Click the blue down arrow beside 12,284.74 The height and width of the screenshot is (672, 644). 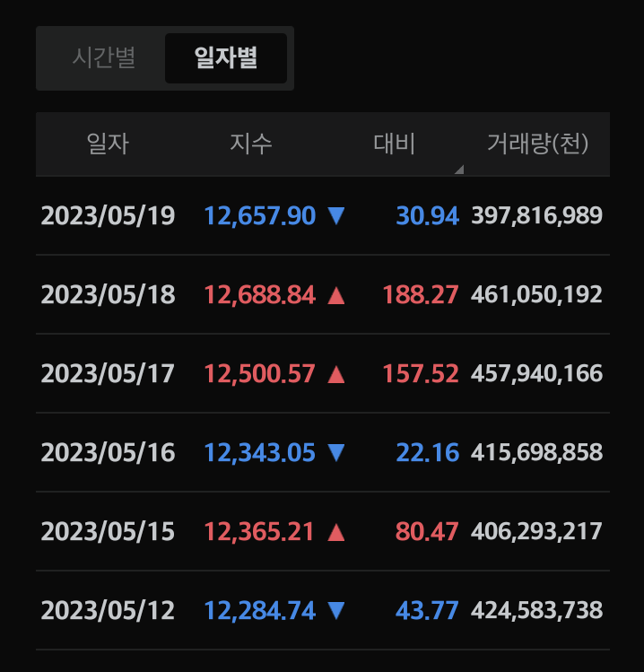point(336,611)
